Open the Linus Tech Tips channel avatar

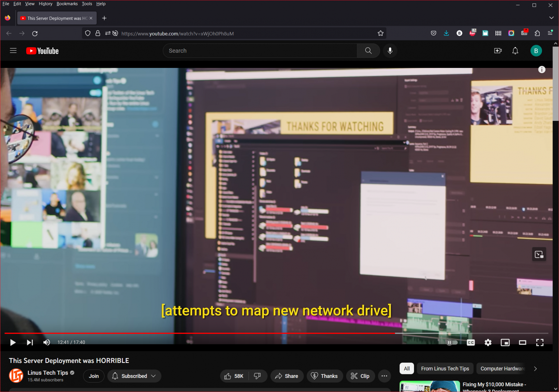tap(16, 376)
